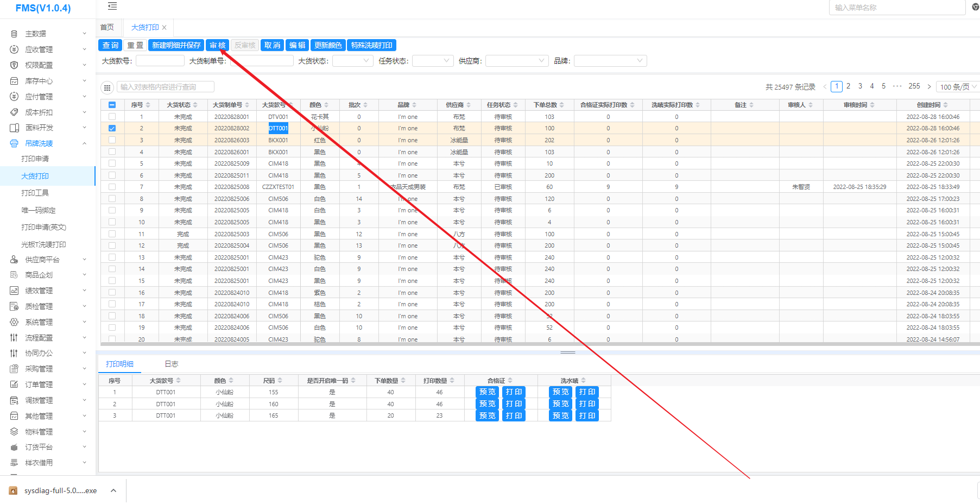The width and height of the screenshot is (980, 504).
Task: Click the 审核 button
Action: pos(217,45)
